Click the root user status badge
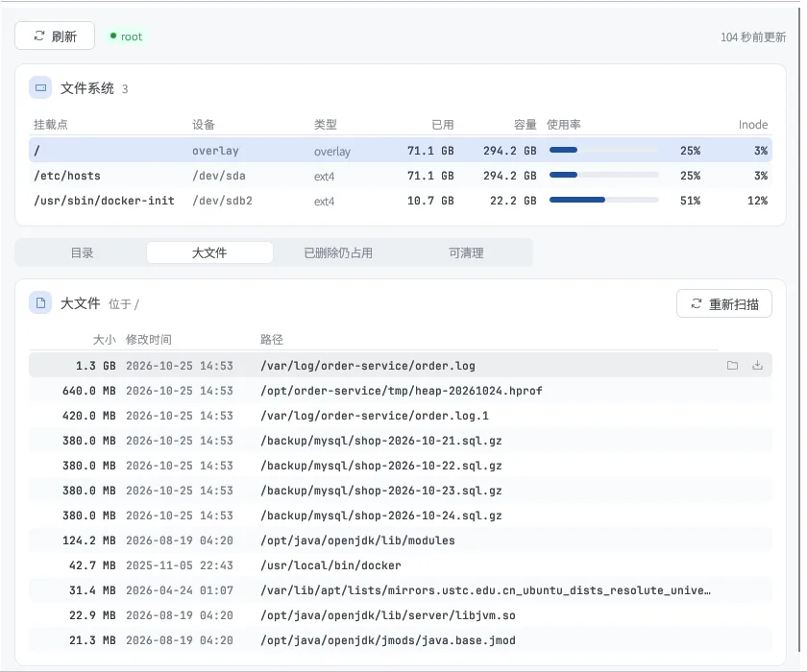This screenshot has height=672, width=807. pyautogui.click(x=126, y=36)
